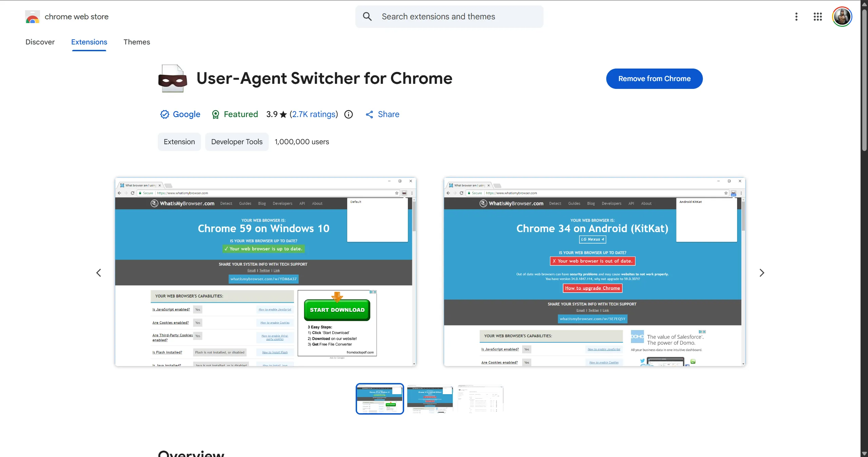Image resolution: width=868 pixels, height=457 pixels.
Task: Click the Google verified publisher badge
Action: point(164,114)
